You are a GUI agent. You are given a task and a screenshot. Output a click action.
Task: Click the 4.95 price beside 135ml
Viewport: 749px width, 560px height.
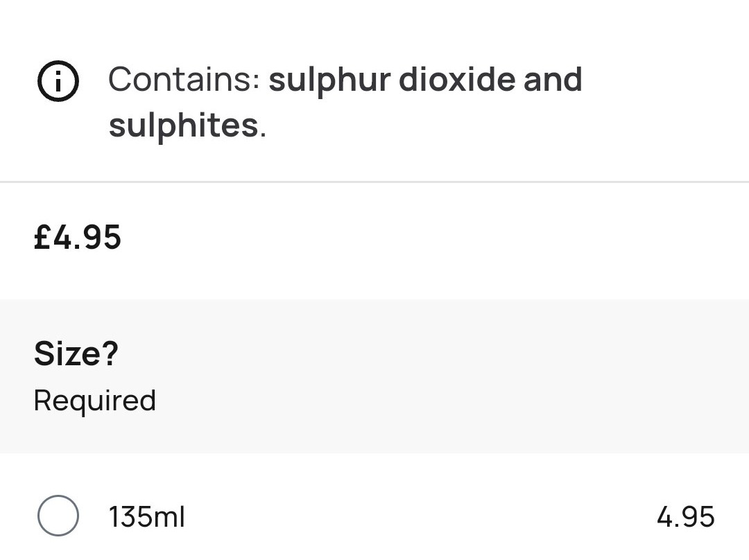(x=685, y=516)
